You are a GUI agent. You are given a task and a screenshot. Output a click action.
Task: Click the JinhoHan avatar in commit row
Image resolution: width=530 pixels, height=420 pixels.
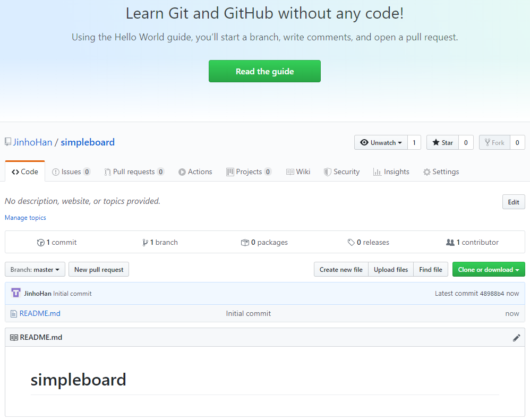(x=16, y=293)
